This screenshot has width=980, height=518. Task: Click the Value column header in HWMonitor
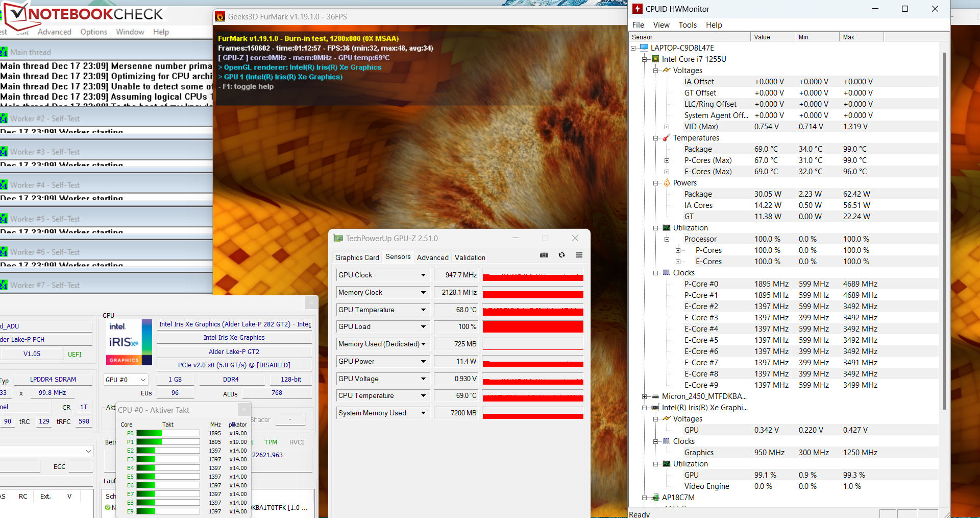point(772,37)
